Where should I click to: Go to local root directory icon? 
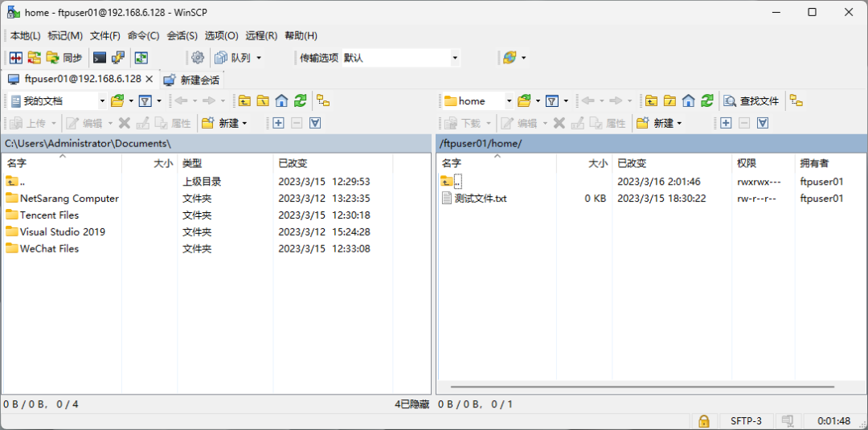(263, 100)
